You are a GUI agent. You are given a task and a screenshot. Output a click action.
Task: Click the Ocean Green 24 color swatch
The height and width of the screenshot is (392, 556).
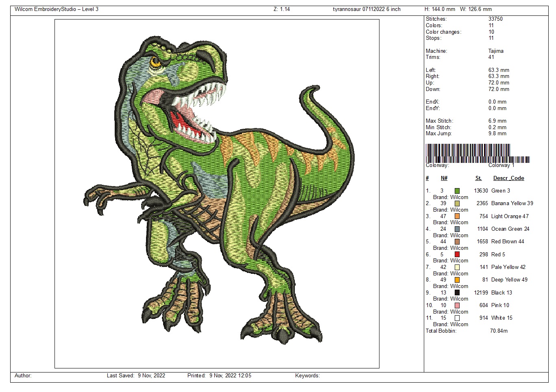(x=457, y=229)
